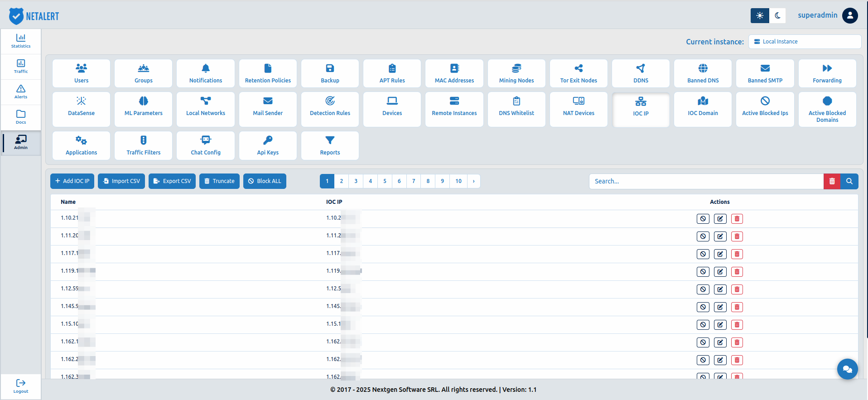Go to pagination page 2
868x400 pixels.
pos(342,181)
